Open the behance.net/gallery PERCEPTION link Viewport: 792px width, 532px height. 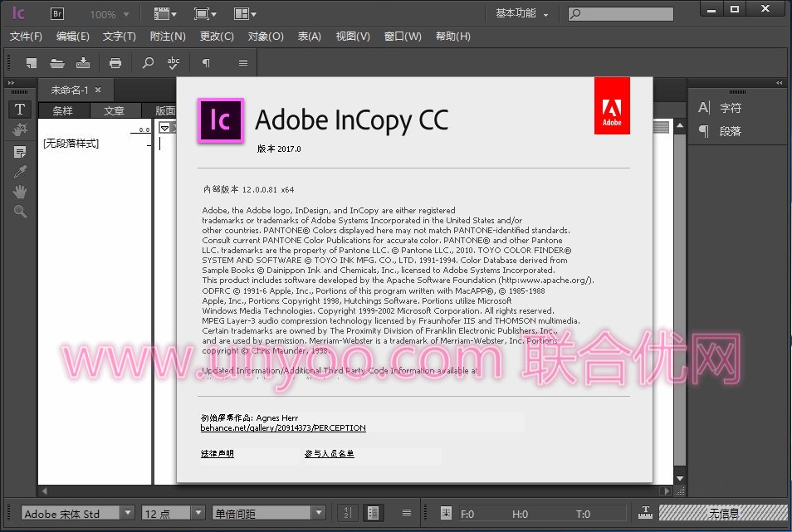283,427
